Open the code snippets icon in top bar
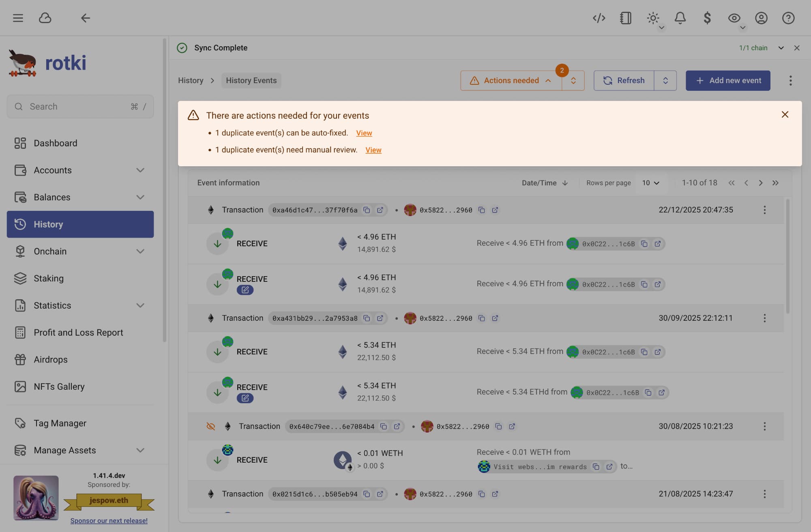 pos(599,18)
